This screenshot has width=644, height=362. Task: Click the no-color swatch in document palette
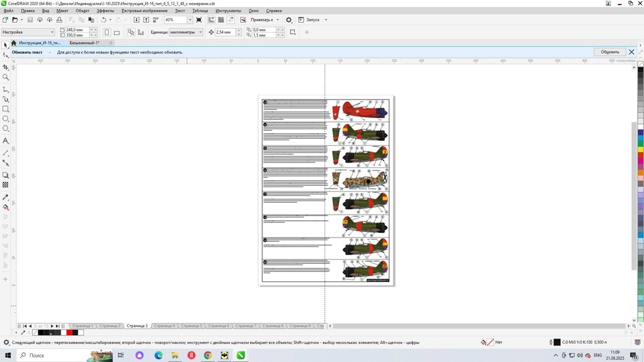pos(34,333)
